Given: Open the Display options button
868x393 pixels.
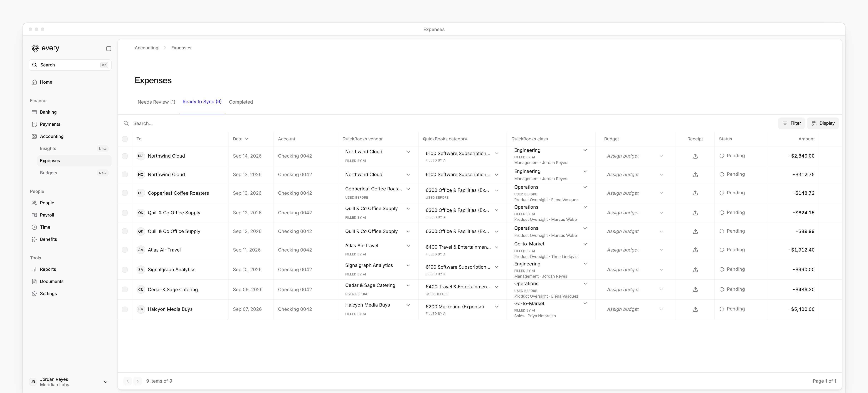Looking at the screenshot, I should coord(823,123).
